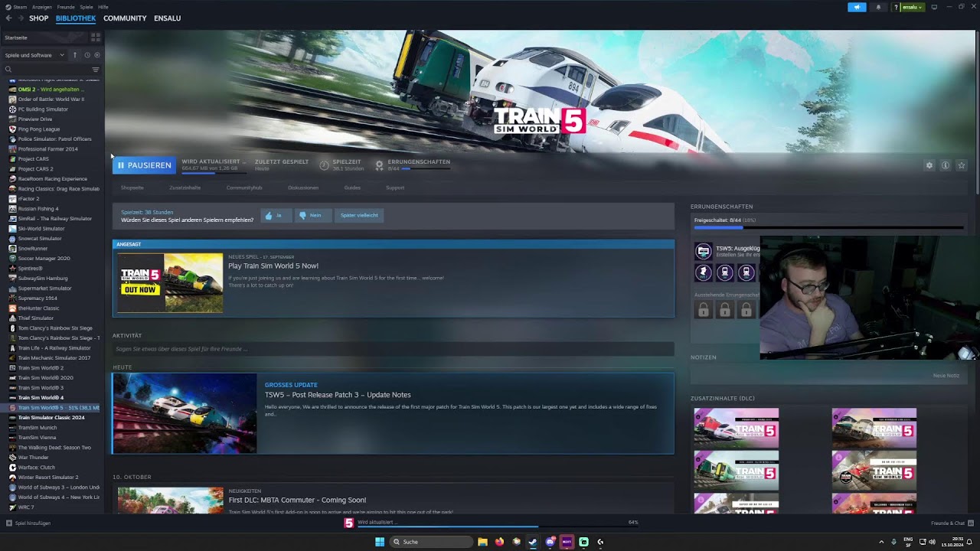The height and width of the screenshot is (551, 980).
Task: Pause the update with PAUSIEREN
Action: coord(144,165)
